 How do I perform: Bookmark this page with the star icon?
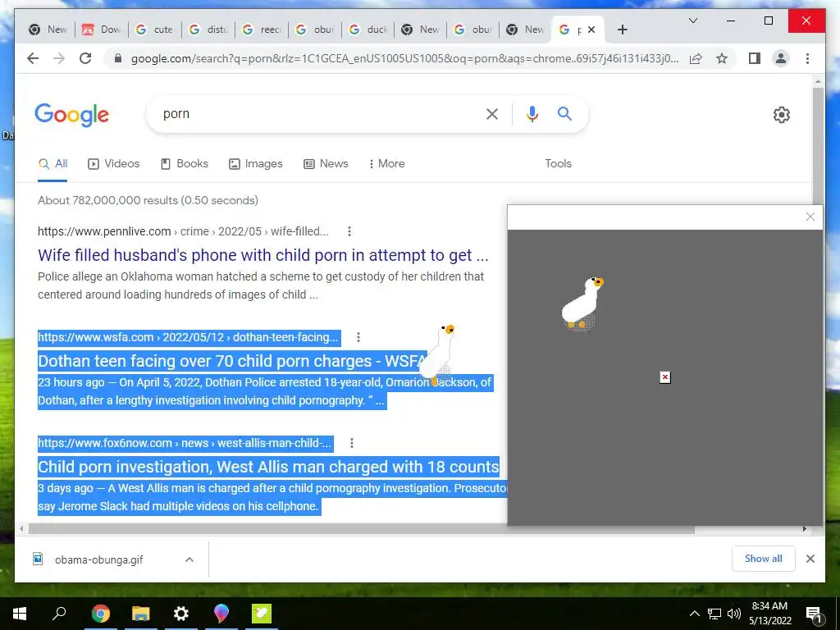[x=722, y=58]
